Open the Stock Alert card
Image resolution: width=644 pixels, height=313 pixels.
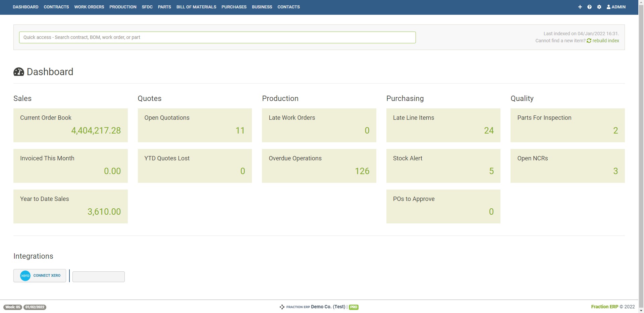point(443,166)
